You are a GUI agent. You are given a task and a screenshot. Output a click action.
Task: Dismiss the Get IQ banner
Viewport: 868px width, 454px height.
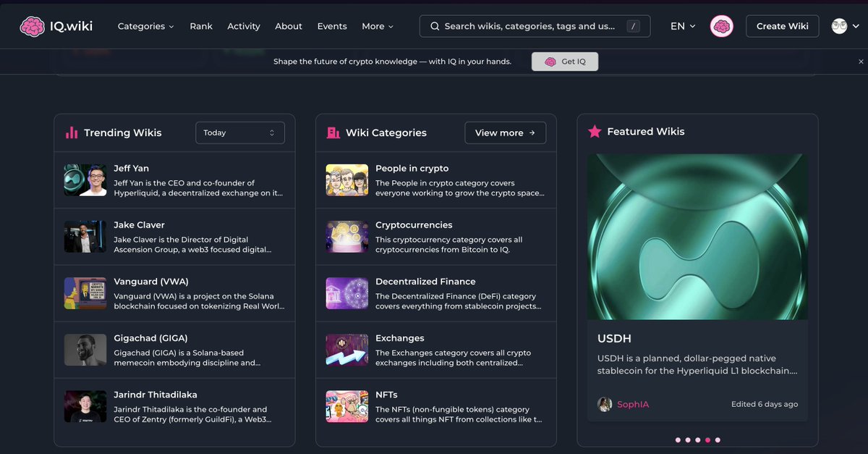[861, 62]
